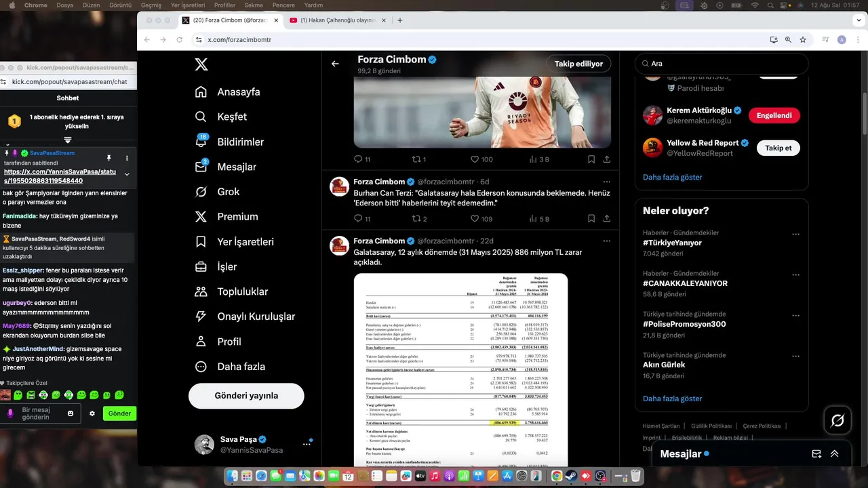868x488 pixels.
Task: Open Mesajlar envelope in sidebar
Action: [x=226, y=167]
